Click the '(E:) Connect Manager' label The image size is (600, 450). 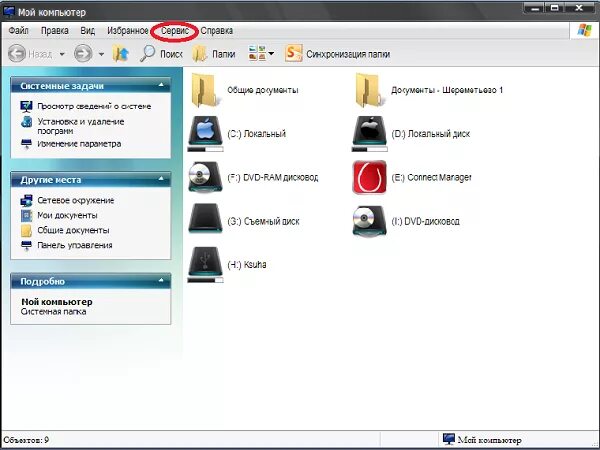pos(431,178)
